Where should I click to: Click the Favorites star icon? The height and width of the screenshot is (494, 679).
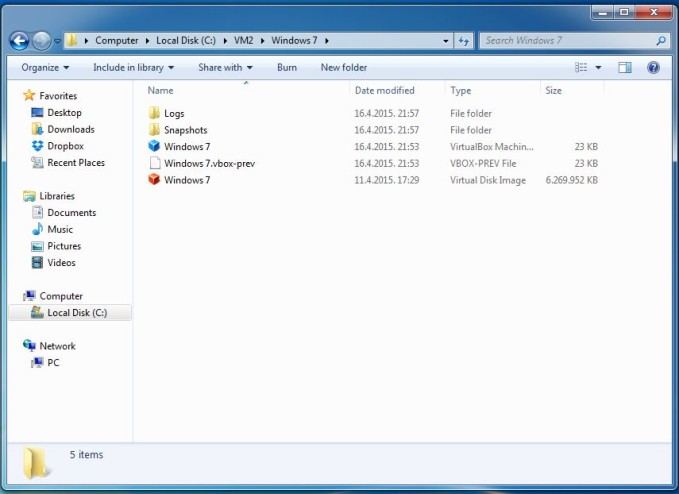29,95
